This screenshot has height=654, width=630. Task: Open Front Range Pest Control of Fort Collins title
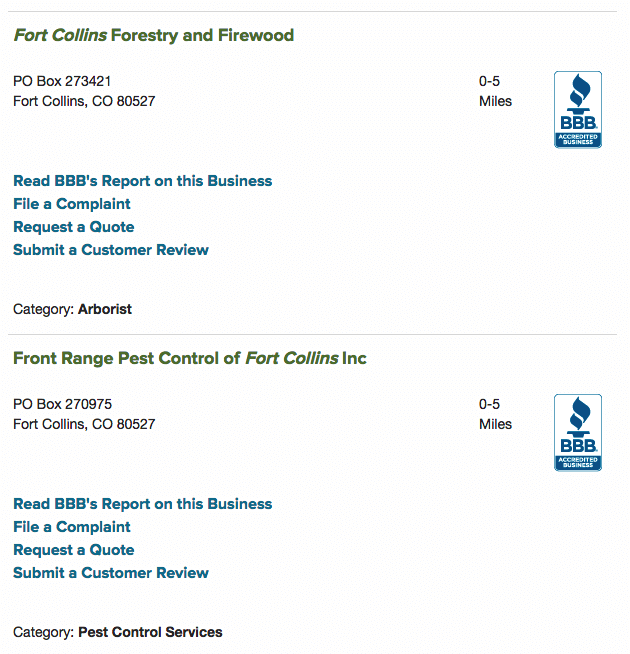(190, 358)
